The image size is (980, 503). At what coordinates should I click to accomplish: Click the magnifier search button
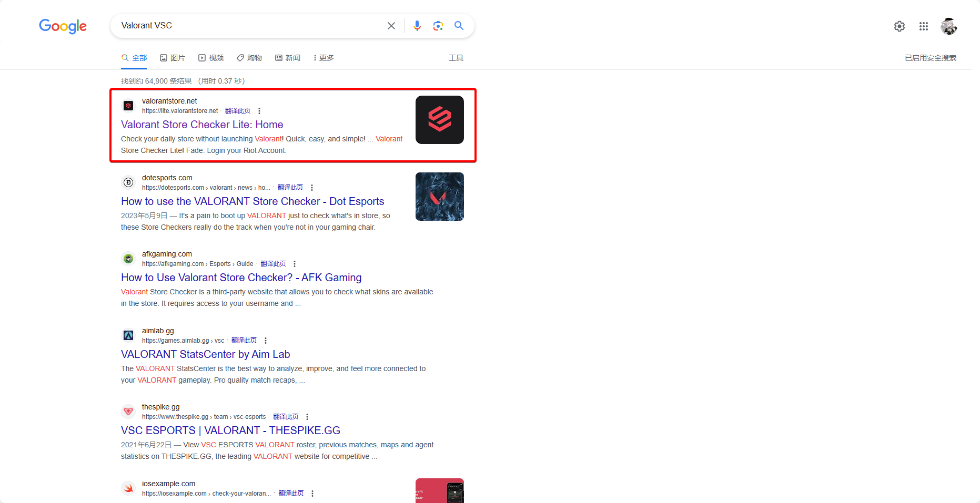[x=459, y=26]
